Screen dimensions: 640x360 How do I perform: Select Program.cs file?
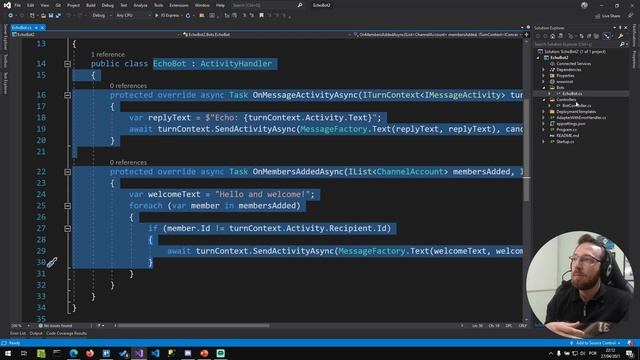[567, 129]
